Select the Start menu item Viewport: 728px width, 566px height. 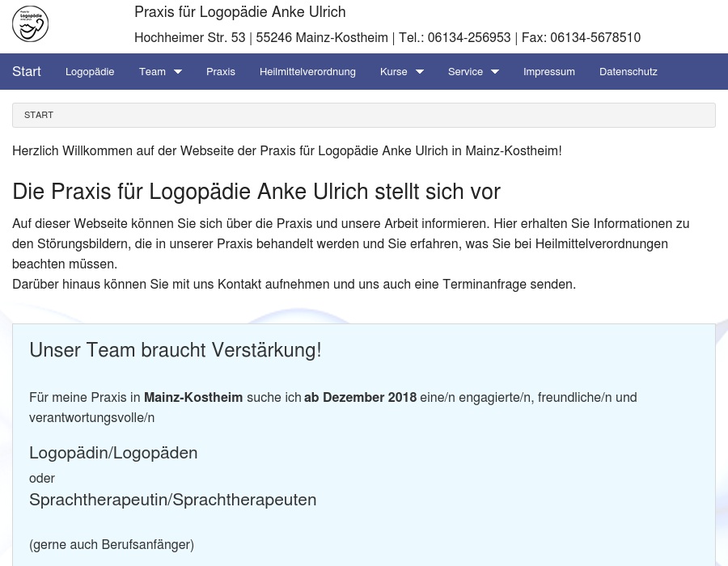pos(26,71)
